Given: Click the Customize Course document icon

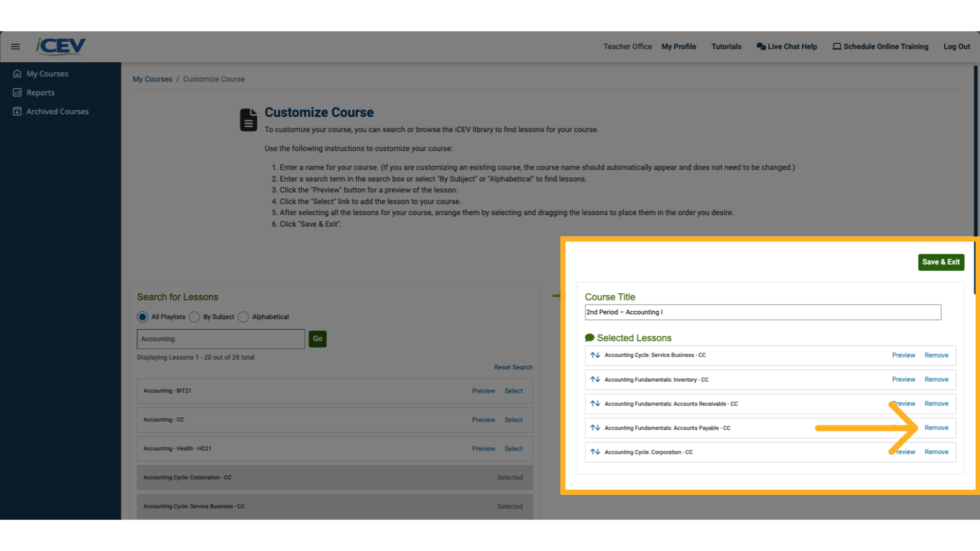Looking at the screenshot, I should click(x=249, y=120).
